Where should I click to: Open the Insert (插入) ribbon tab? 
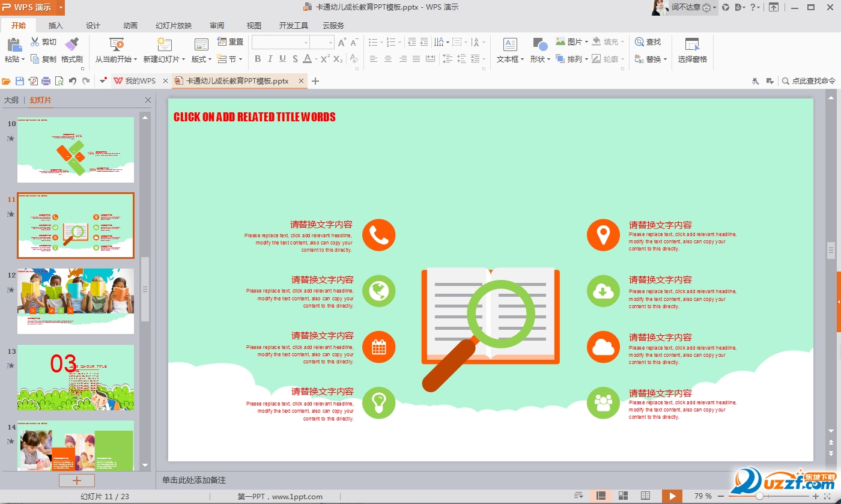click(56, 26)
